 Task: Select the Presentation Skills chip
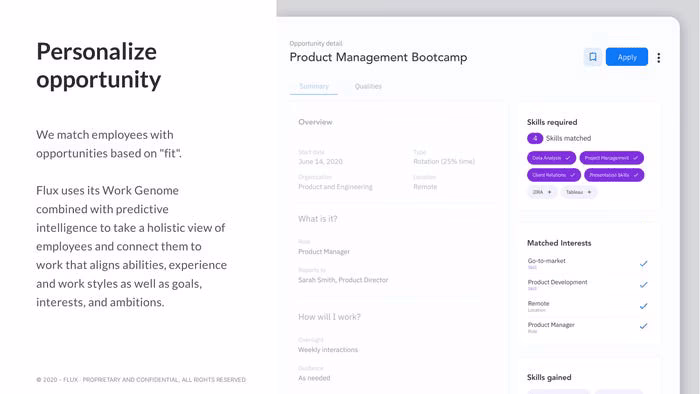(x=614, y=175)
